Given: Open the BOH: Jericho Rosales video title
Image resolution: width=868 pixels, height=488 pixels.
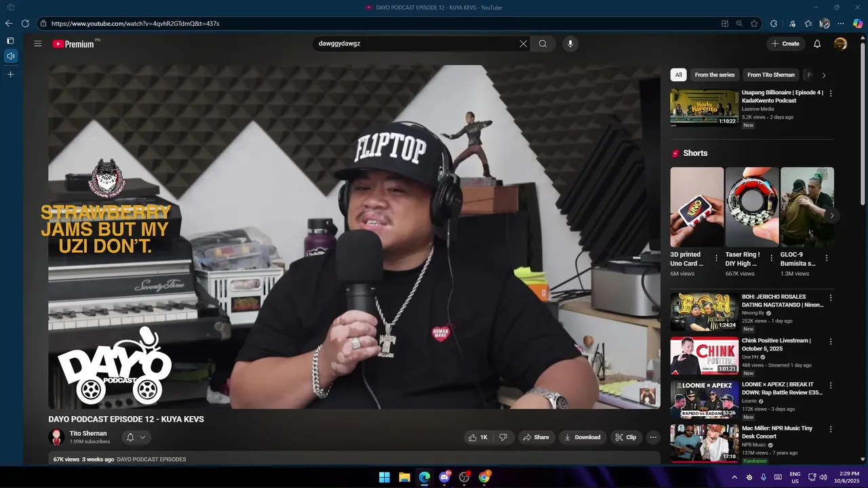Looking at the screenshot, I should (x=783, y=301).
